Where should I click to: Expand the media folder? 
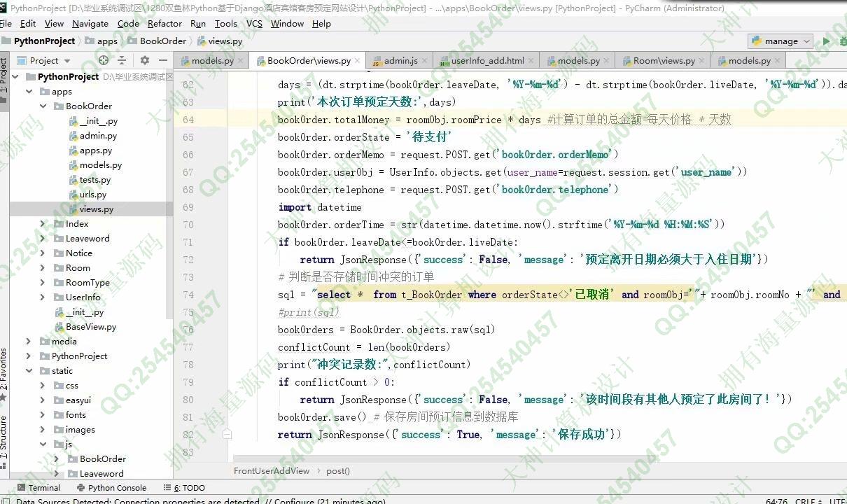[x=29, y=342]
